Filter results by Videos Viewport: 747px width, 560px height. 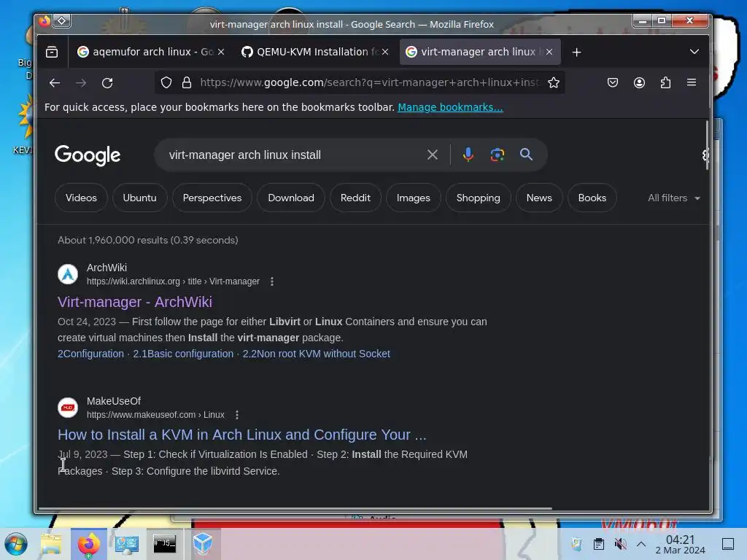click(x=81, y=198)
